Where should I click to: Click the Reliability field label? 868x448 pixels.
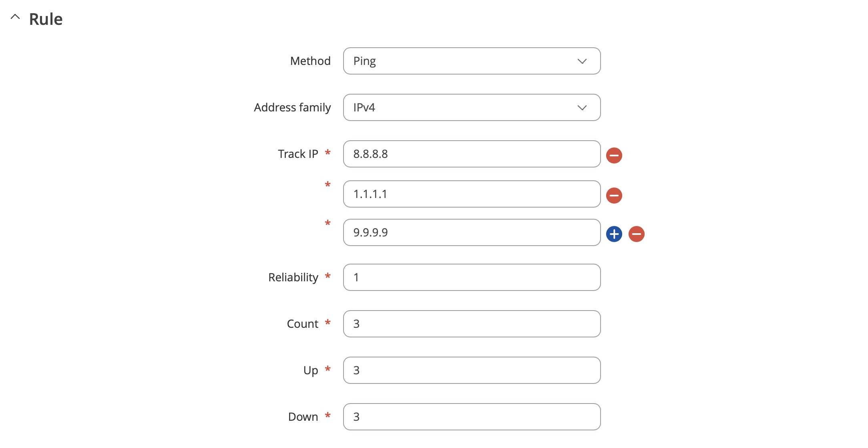293,277
